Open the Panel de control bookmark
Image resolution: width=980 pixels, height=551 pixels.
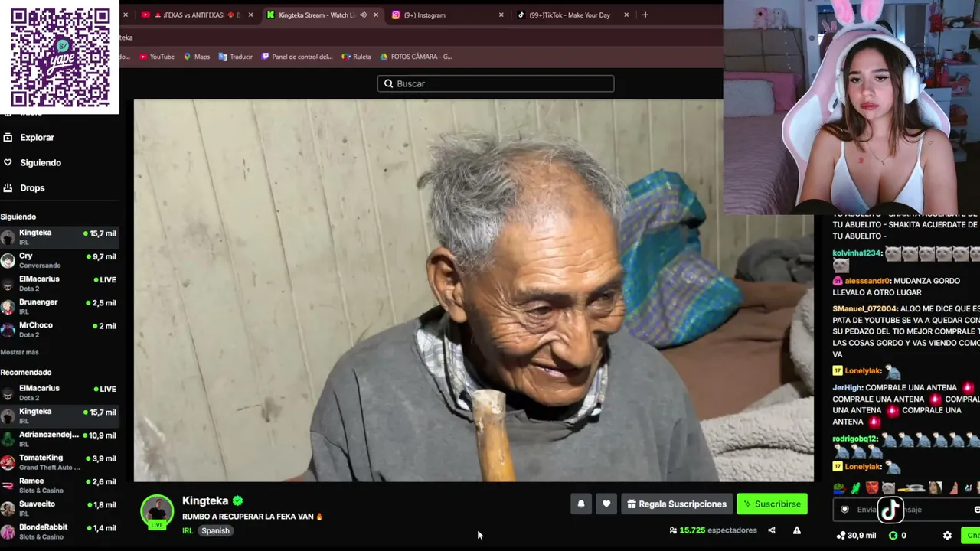click(x=297, y=57)
